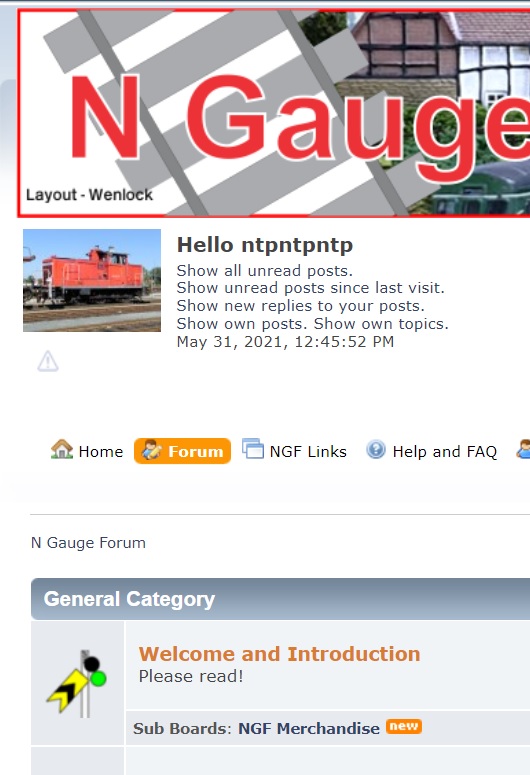This screenshot has height=775, width=530.
Task: Show all unread posts
Action: 265,271
